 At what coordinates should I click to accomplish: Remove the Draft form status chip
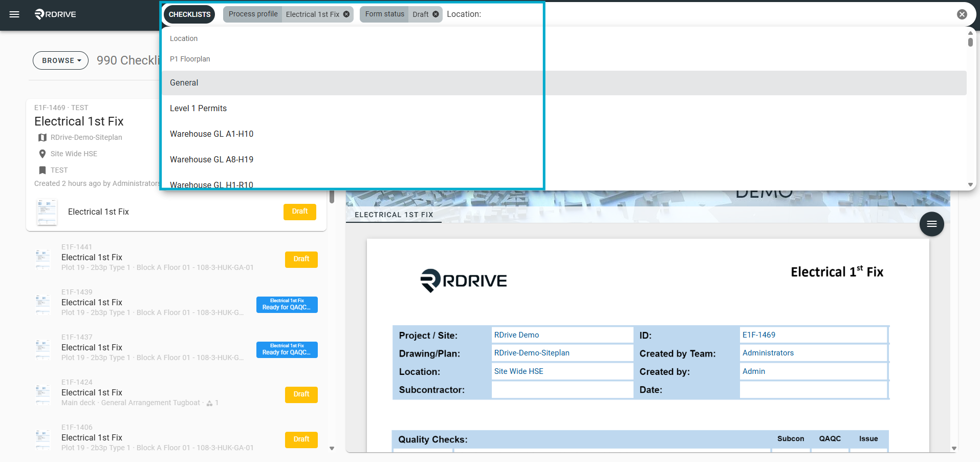coord(435,14)
